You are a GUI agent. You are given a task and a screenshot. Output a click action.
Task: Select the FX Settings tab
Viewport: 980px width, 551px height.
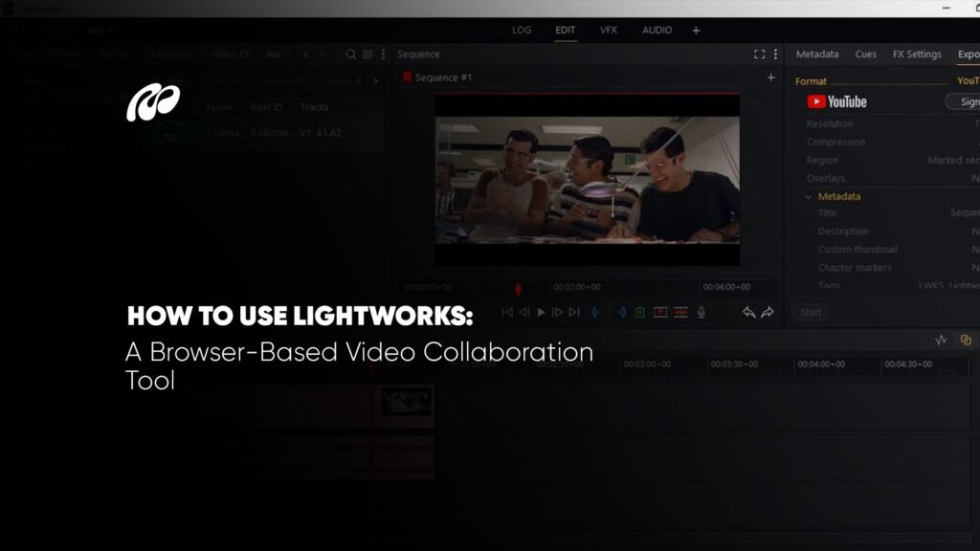[917, 55]
